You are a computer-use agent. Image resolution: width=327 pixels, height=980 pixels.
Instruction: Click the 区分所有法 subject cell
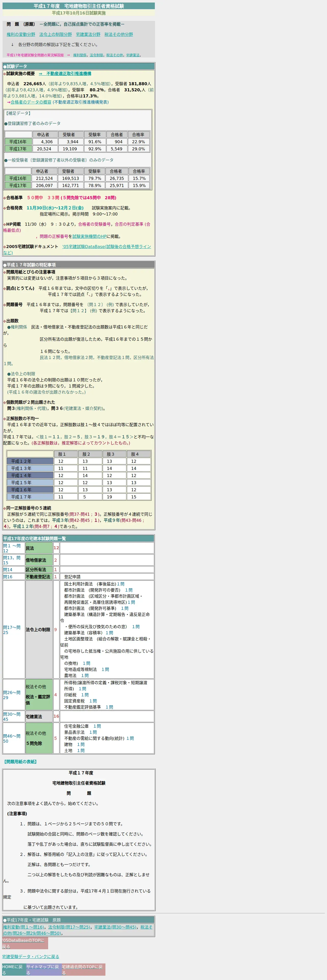(39, 570)
